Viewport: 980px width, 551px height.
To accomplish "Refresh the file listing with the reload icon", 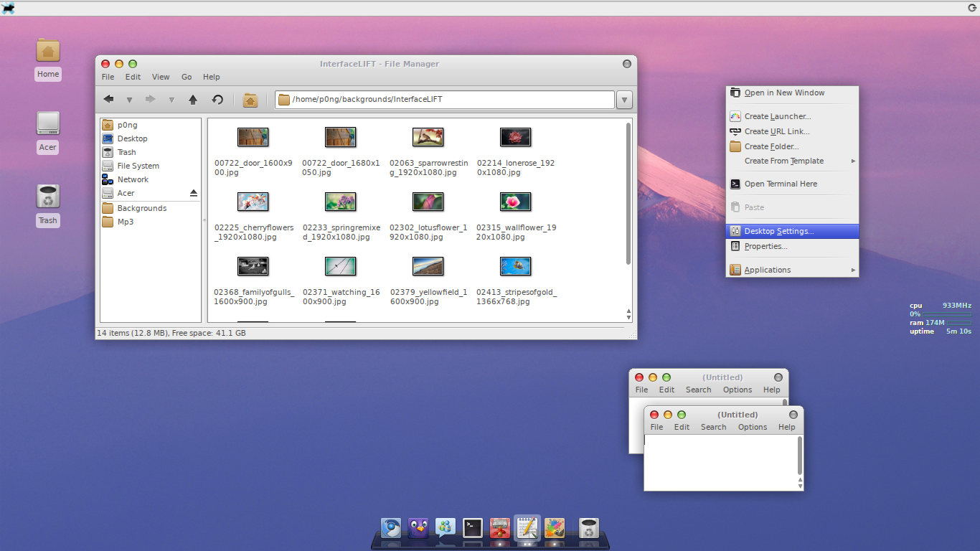I will tap(217, 100).
